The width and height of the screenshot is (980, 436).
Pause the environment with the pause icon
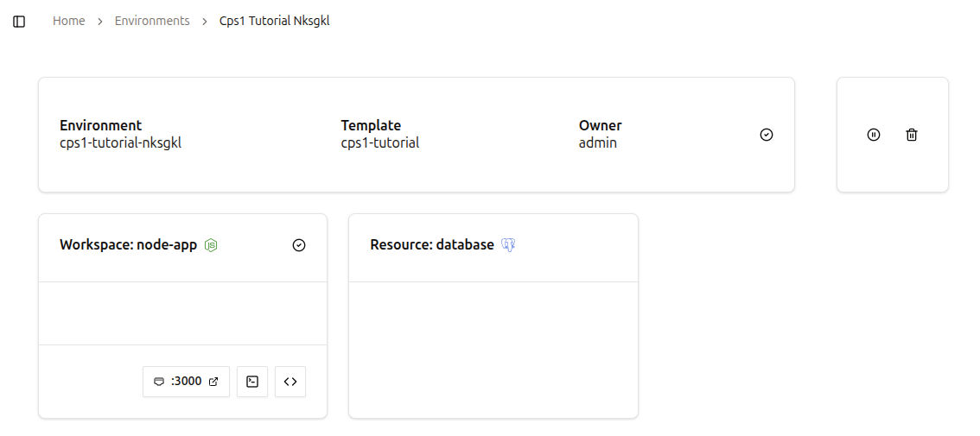click(x=874, y=135)
